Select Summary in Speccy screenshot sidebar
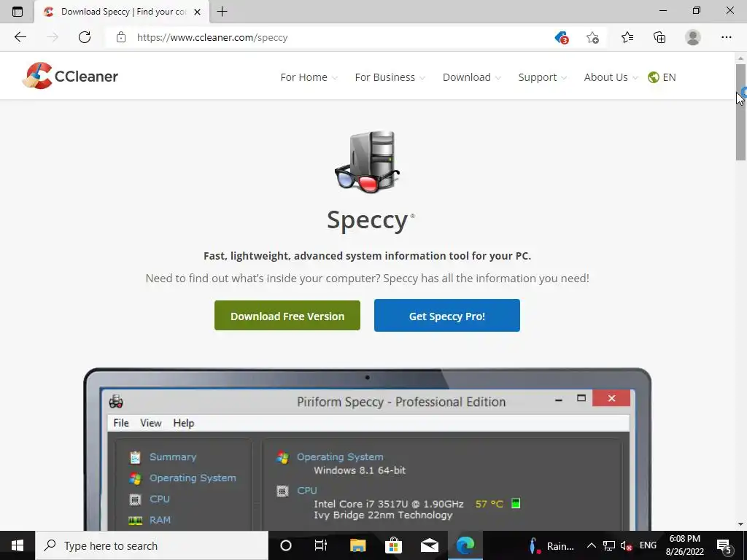The width and height of the screenshot is (747, 560). tap(173, 456)
